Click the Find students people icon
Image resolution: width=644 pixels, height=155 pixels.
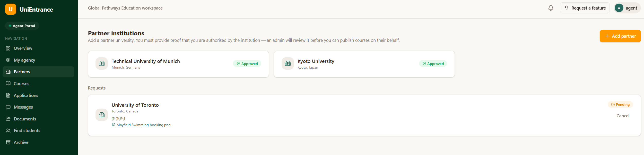[8, 130]
